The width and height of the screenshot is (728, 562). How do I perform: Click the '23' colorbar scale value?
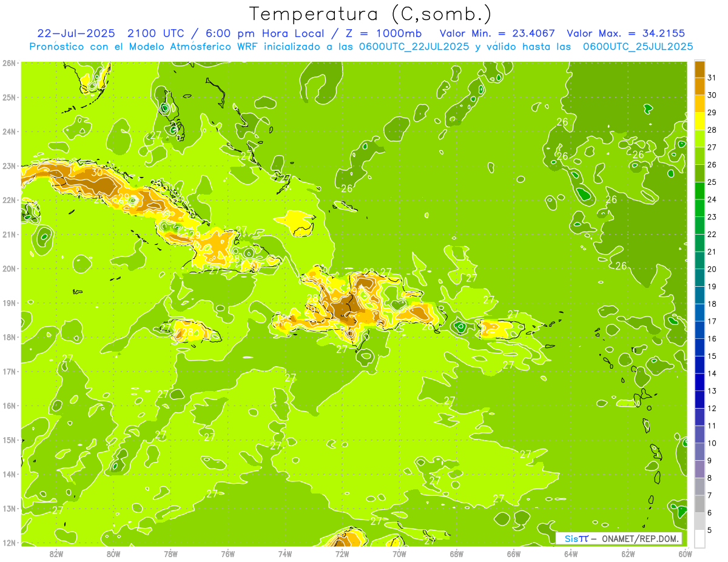click(x=712, y=216)
